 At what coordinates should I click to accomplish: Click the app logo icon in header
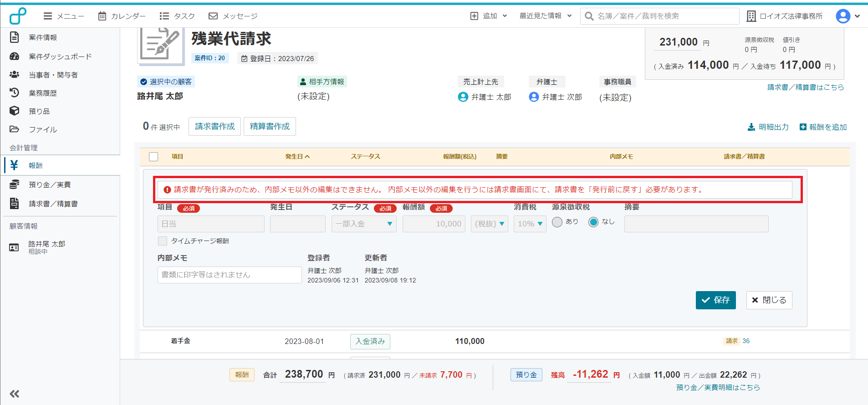tap(18, 16)
